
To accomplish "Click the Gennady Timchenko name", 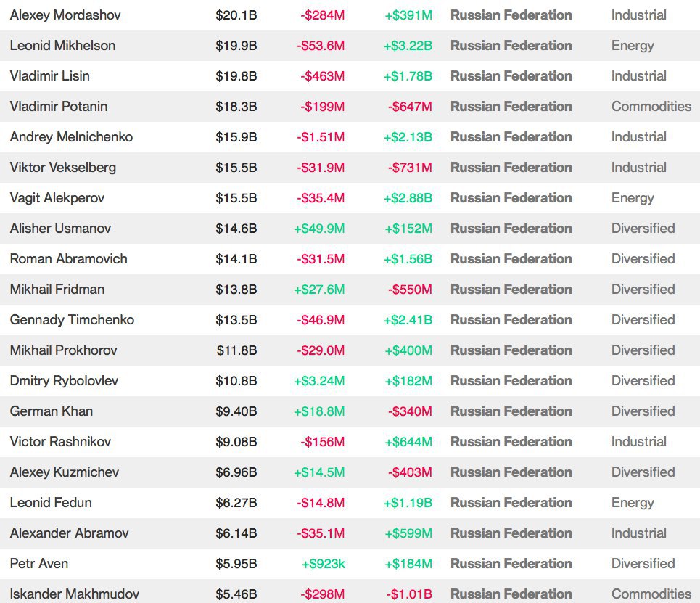I will (x=72, y=320).
